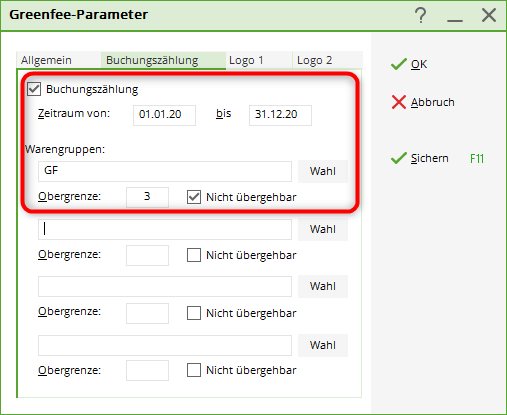Click the bis date field 31.12.20

[280, 115]
